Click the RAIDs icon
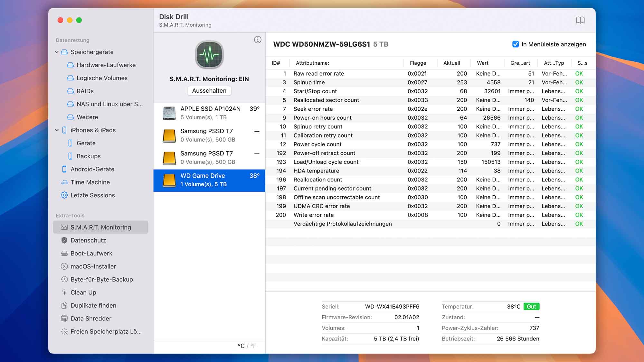The height and width of the screenshot is (362, 644). pyautogui.click(x=70, y=91)
